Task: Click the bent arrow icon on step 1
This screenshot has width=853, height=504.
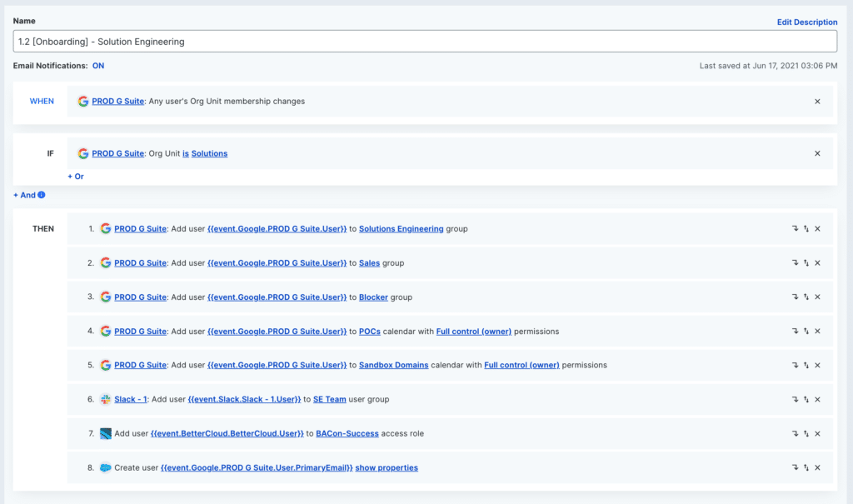Action: point(795,228)
